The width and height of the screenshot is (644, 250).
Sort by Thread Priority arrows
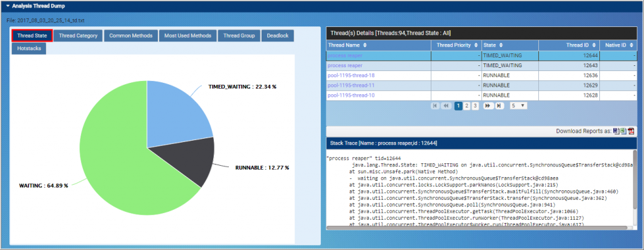476,45
